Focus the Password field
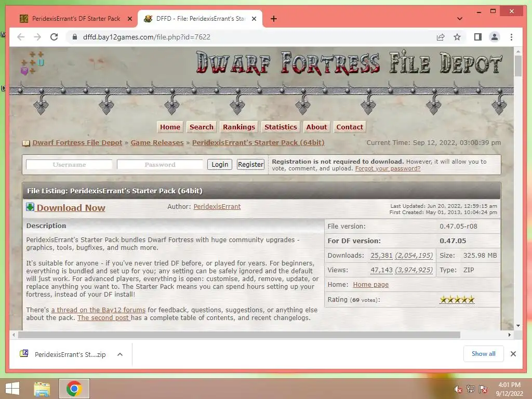 click(160, 165)
